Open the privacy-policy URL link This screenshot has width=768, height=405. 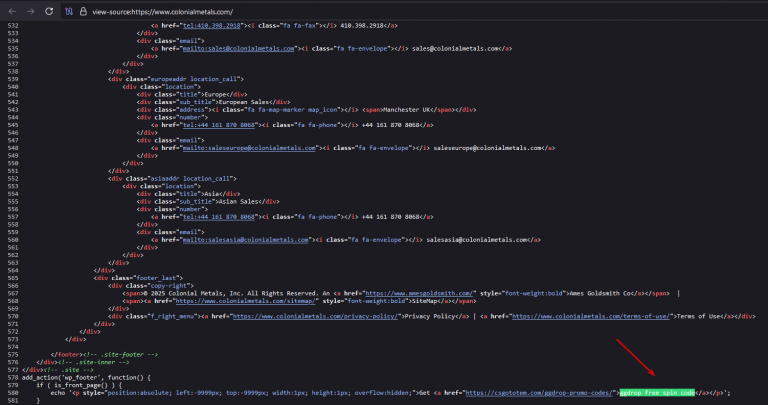[315, 316]
